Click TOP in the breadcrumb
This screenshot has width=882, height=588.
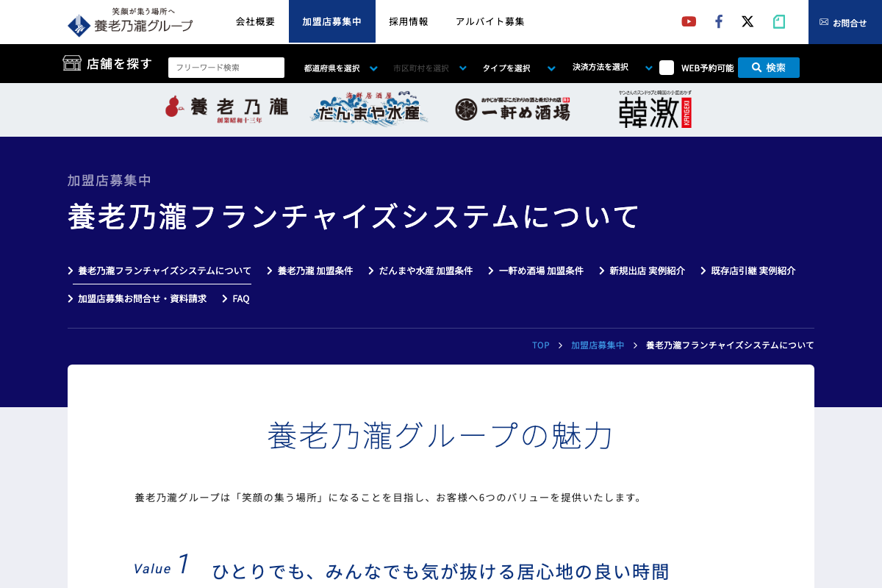(x=541, y=345)
